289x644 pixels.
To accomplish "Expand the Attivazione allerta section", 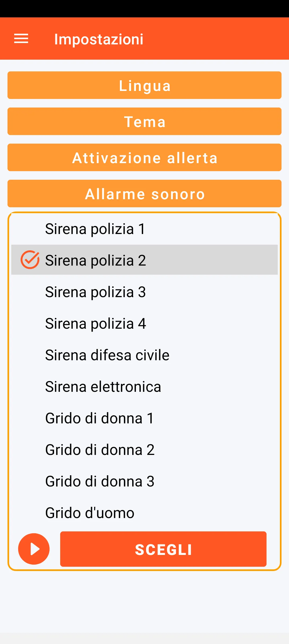I will (x=144, y=158).
